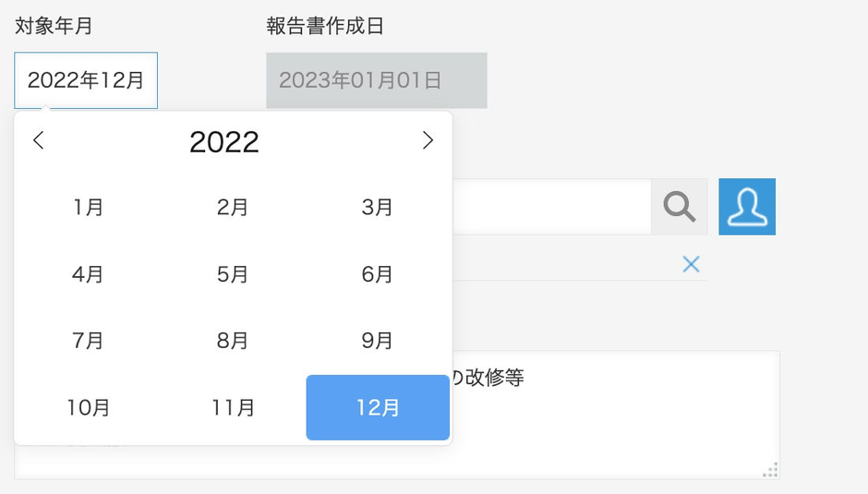Choose 3月 from the calendar
Screen dimensions: 868x494
pos(378,208)
